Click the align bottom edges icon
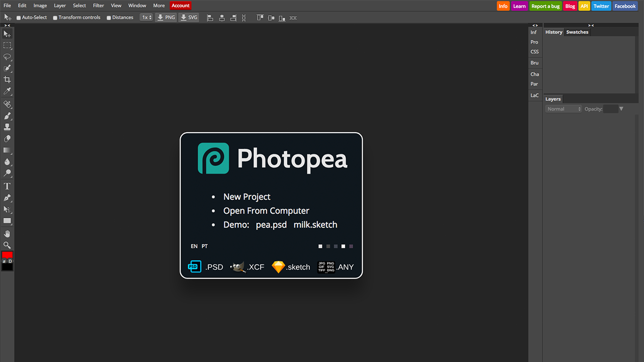 [x=282, y=18]
